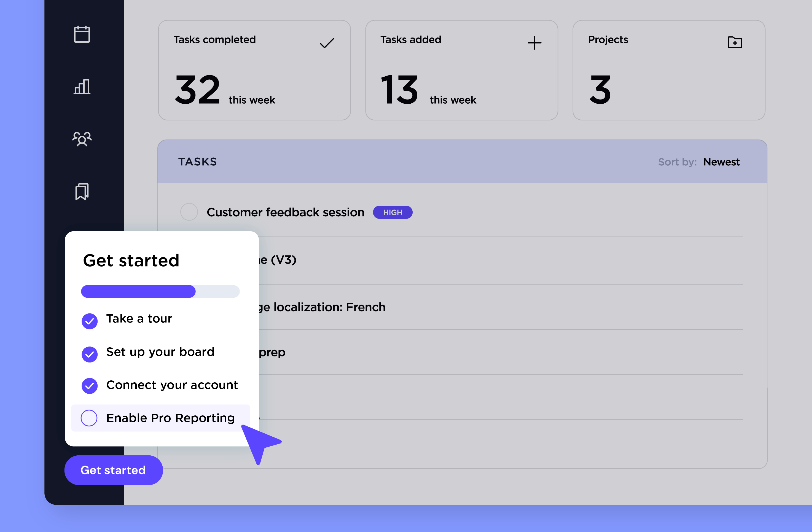Open the calendar icon in sidebar

[82, 34]
